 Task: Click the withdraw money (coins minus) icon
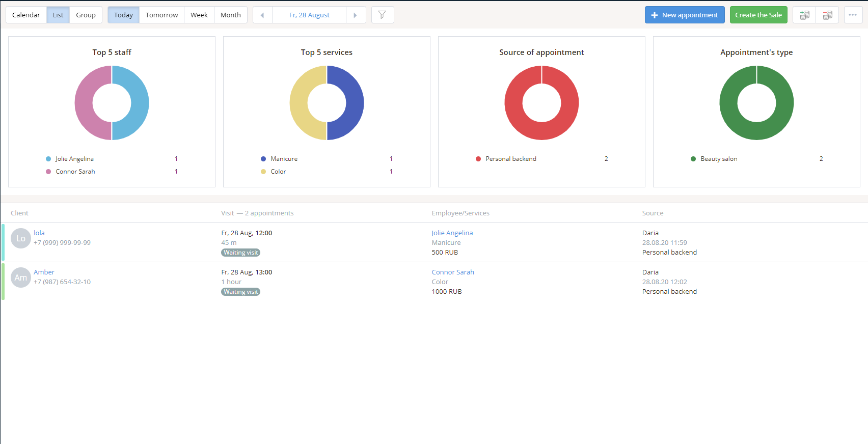[x=827, y=15]
